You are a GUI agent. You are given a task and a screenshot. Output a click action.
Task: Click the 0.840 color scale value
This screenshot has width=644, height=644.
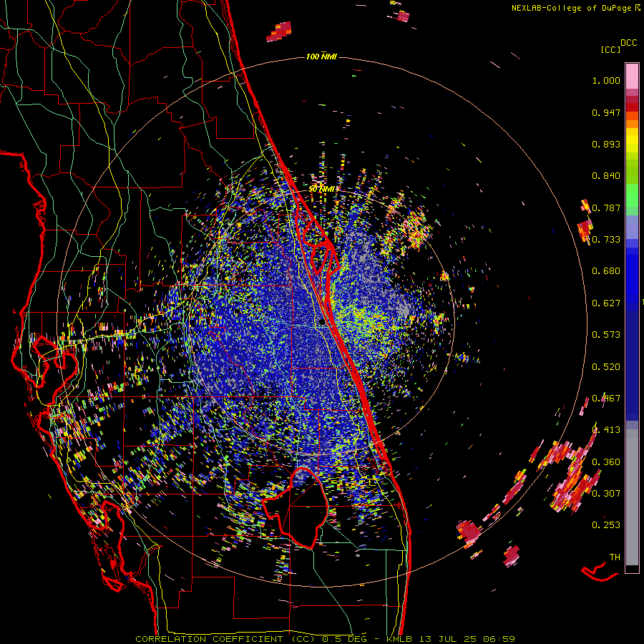pos(606,176)
